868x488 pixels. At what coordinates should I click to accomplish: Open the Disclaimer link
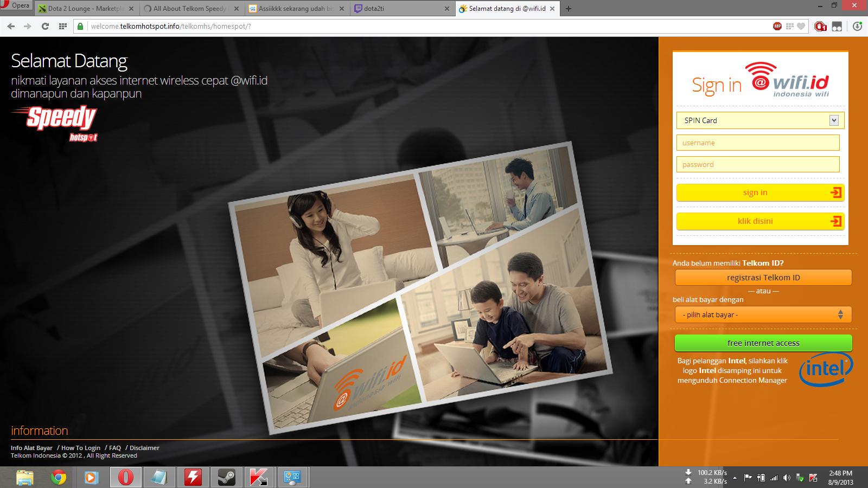coord(144,448)
